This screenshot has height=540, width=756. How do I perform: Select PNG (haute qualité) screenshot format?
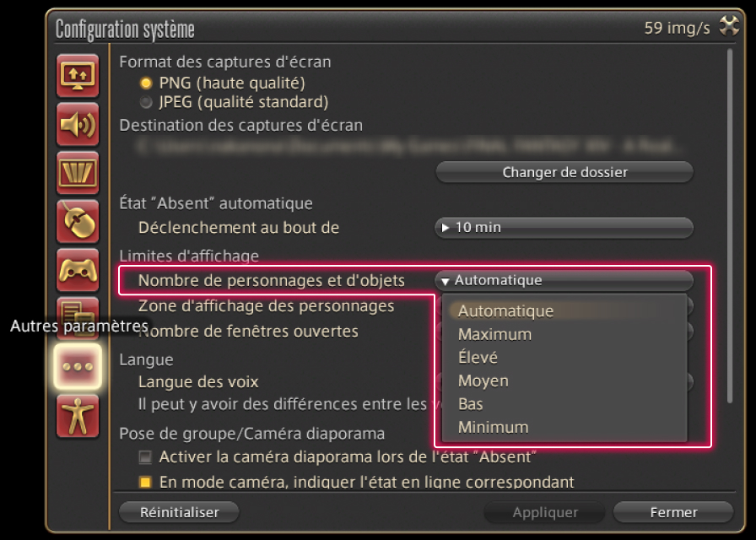[x=147, y=84]
